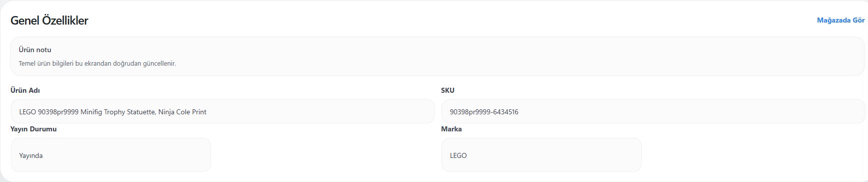The height and width of the screenshot is (182, 868).
Task: Click 'Minifig Trophy' in the Ürün Adı field
Action: point(102,112)
